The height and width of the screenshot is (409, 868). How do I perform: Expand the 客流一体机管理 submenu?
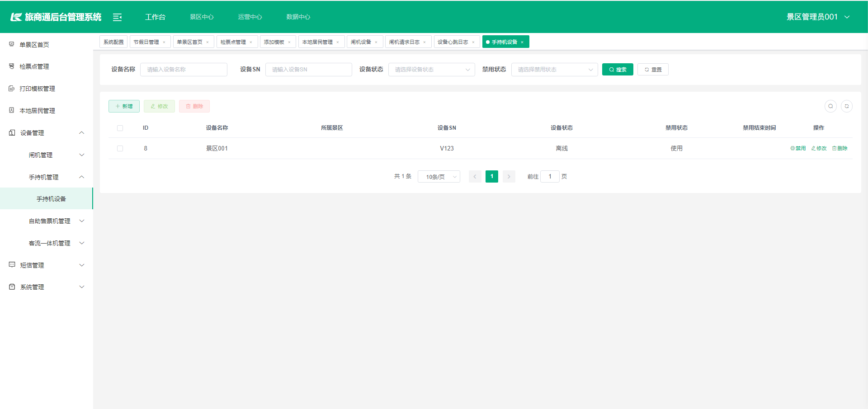click(x=47, y=243)
